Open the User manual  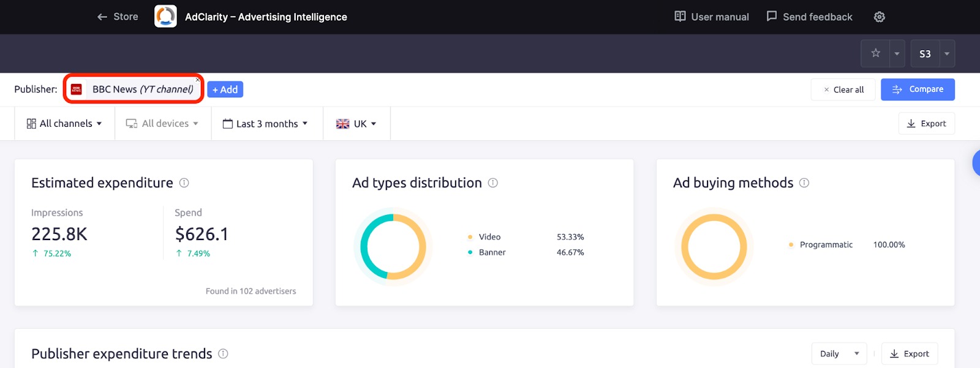pyautogui.click(x=712, y=17)
